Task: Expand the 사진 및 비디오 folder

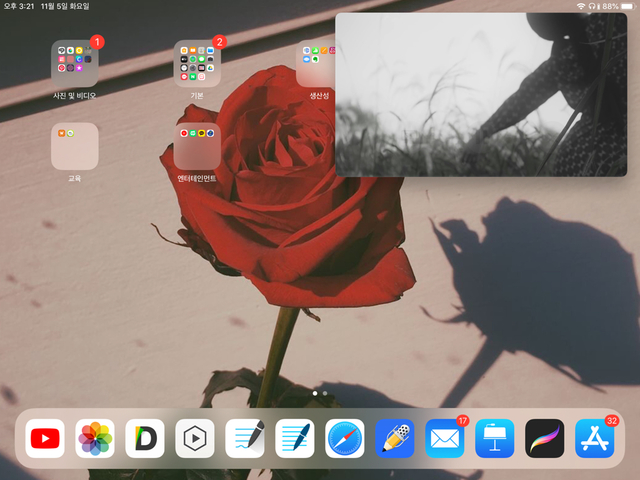Action: (x=75, y=64)
